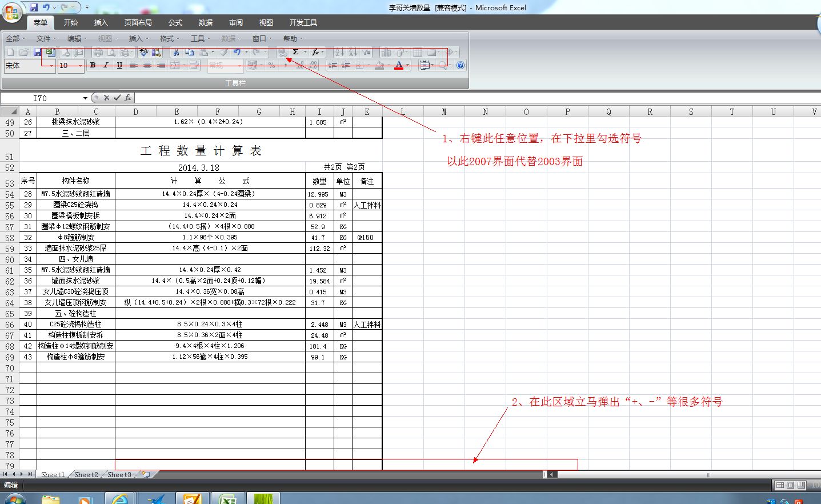
Task: Open the Insert Function fx icon
Action: [x=315, y=51]
